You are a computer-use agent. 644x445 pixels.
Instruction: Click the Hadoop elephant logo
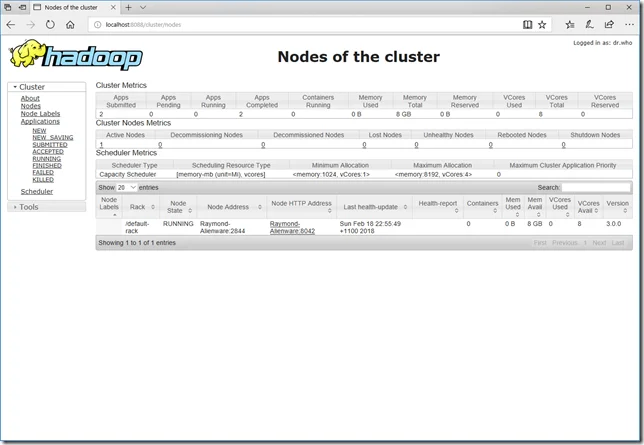pyautogui.click(x=70, y=56)
